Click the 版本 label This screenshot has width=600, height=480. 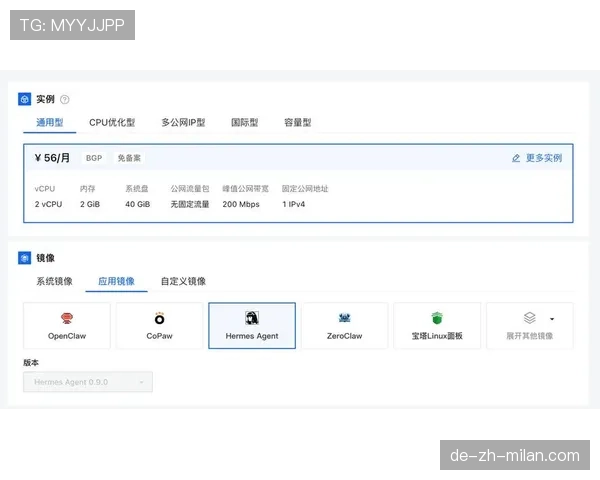[31, 362]
